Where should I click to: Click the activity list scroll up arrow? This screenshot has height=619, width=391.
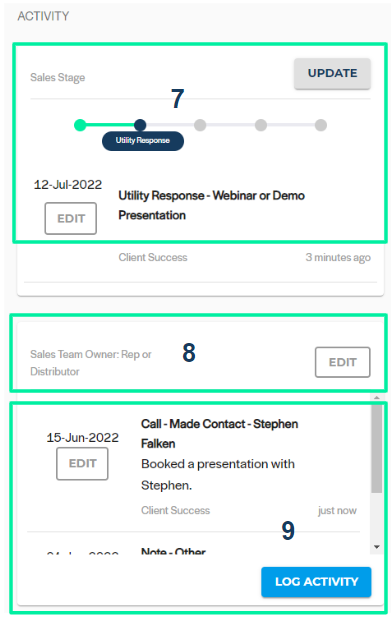(x=377, y=398)
